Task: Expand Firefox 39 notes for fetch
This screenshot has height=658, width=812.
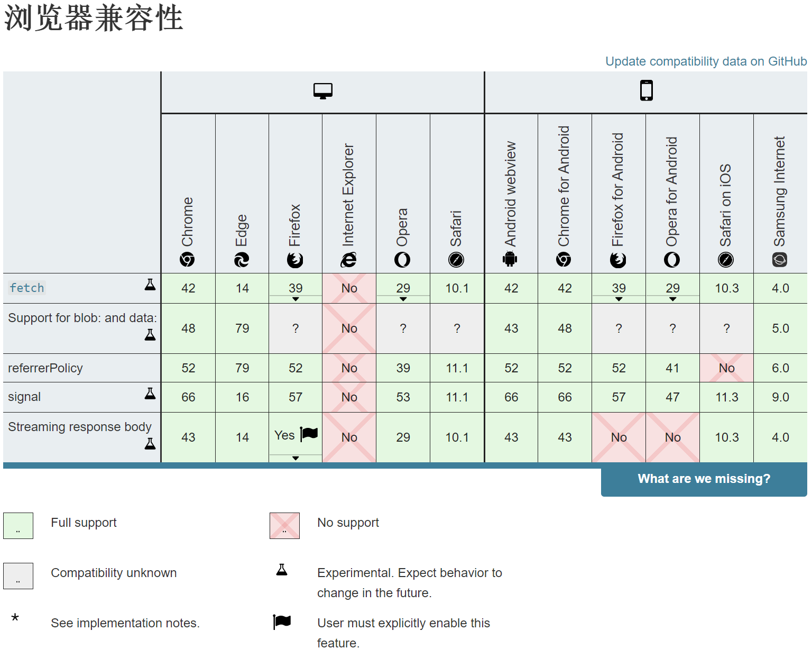Action: (296, 299)
